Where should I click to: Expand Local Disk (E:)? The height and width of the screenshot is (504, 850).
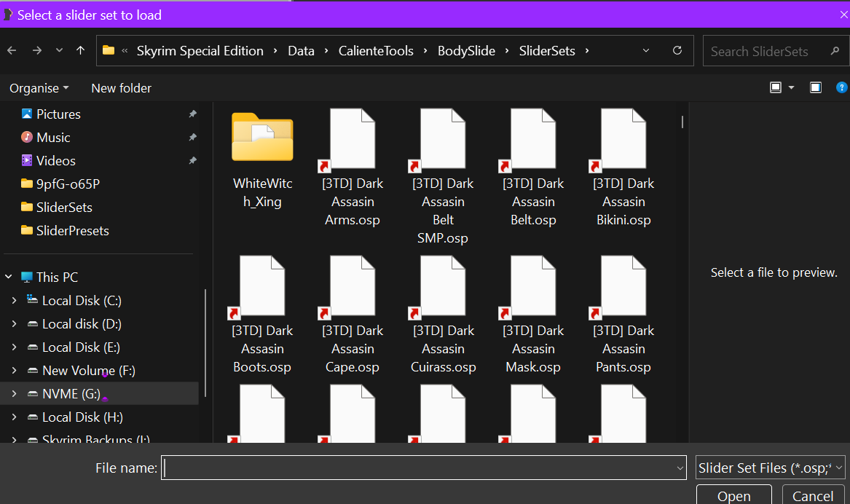point(14,347)
